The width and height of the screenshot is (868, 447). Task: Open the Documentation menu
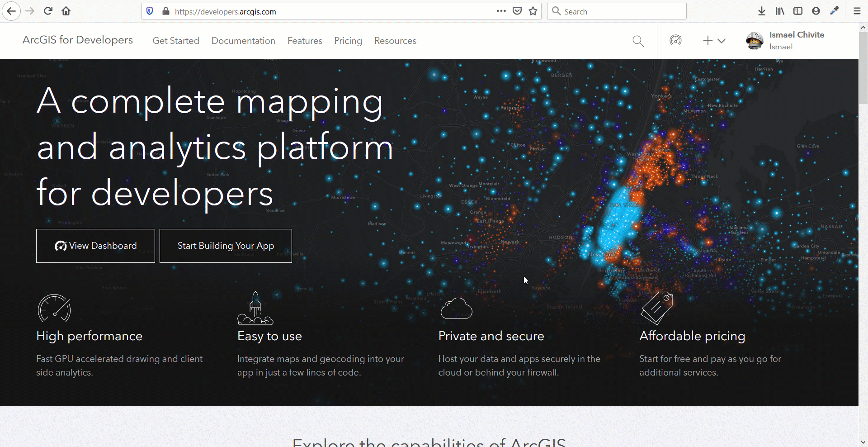coord(243,41)
